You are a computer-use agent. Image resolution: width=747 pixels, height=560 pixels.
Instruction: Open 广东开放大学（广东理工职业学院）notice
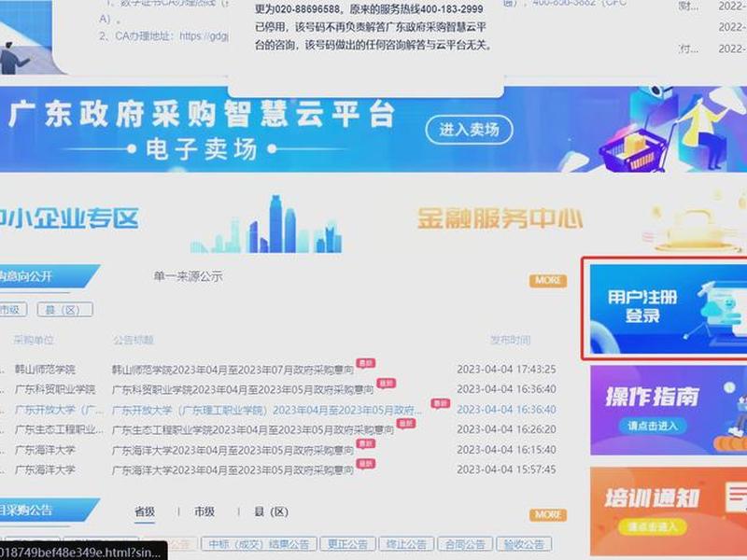(267, 410)
